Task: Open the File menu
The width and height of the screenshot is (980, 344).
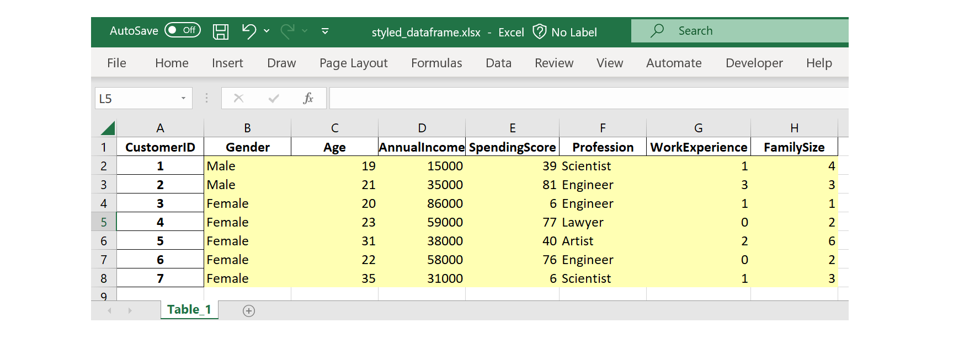Action: [x=116, y=63]
